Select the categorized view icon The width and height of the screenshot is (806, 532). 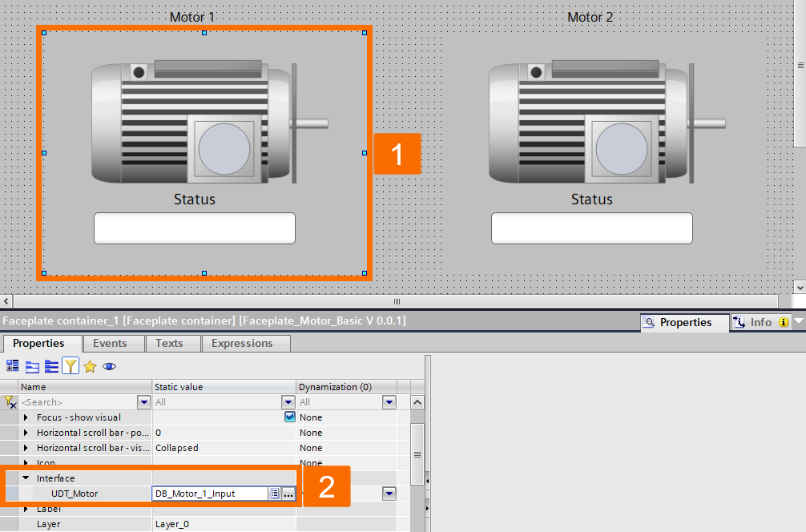[31, 365]
